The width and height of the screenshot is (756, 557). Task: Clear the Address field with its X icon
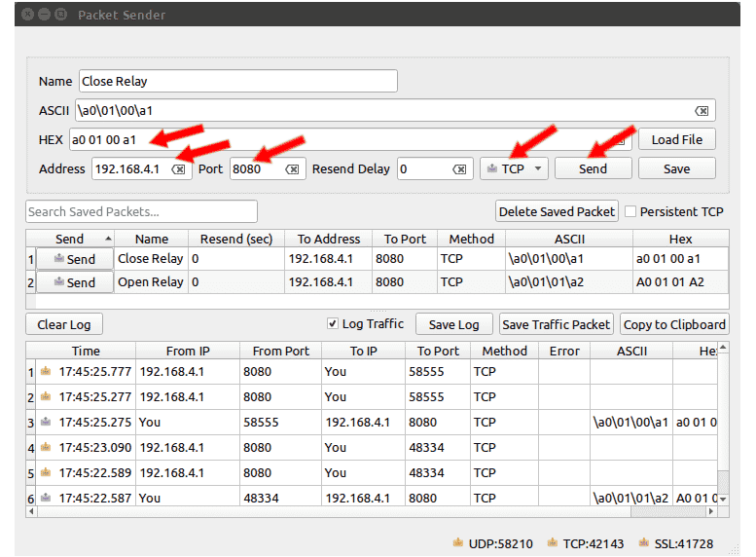click(x=178, y=169)
